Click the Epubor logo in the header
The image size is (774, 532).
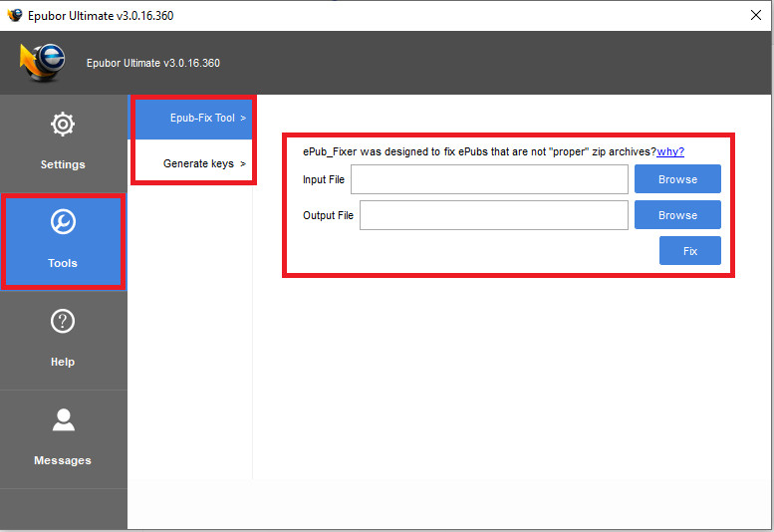point(43,63)
